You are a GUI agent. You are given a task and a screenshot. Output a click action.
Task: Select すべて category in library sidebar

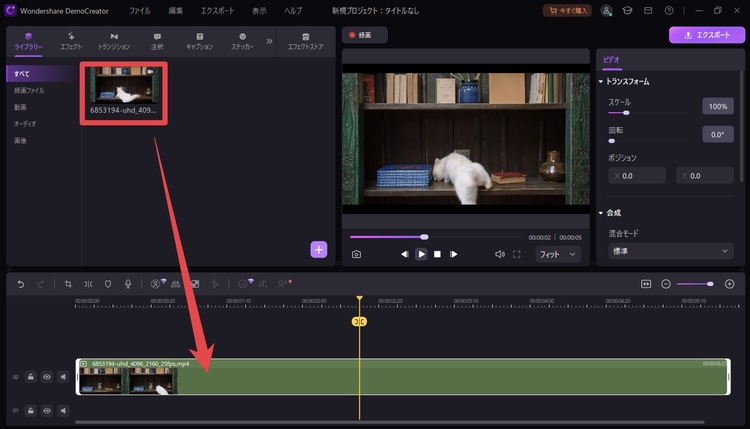(x=41, y=74)
